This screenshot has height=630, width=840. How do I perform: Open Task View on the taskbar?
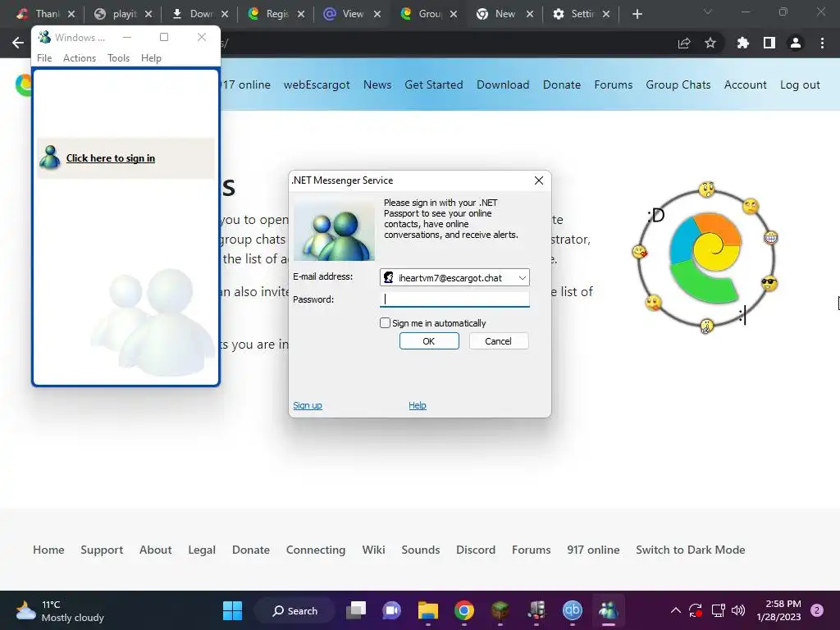356,610
